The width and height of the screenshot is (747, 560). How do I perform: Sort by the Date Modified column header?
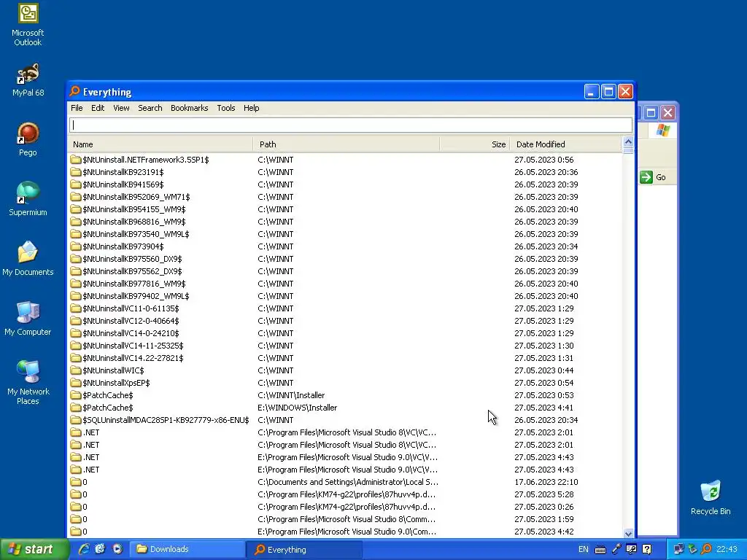(566, 144)
